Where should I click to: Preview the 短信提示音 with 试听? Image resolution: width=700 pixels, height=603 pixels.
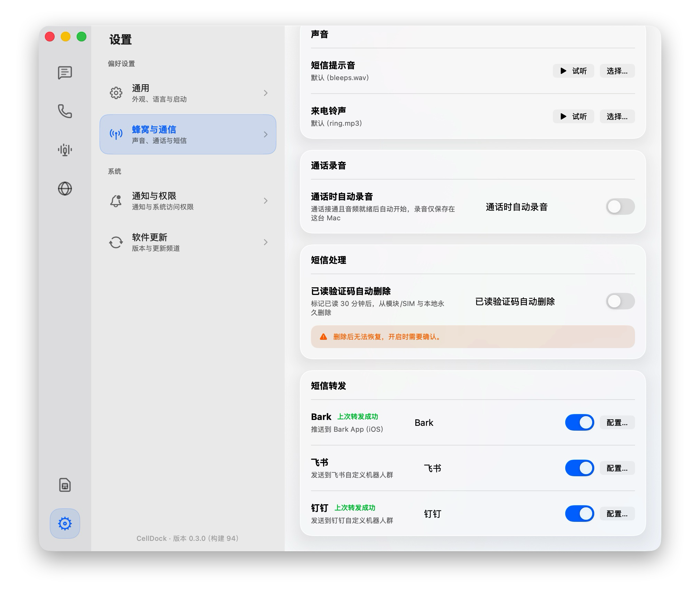(573, 71)
